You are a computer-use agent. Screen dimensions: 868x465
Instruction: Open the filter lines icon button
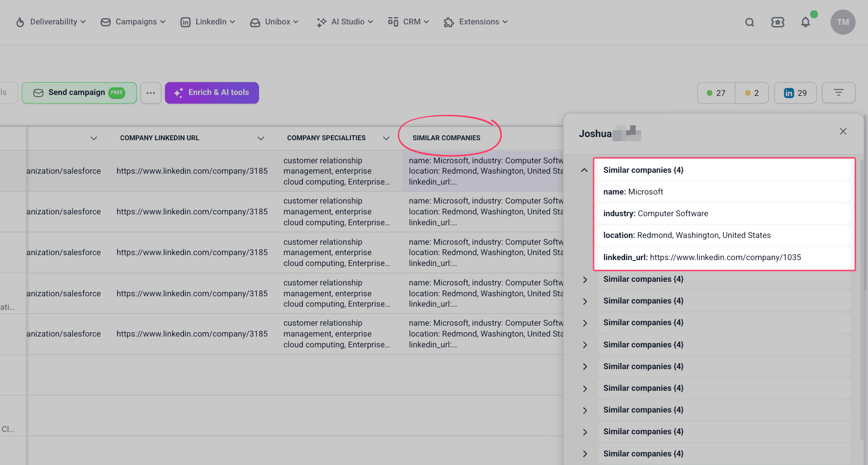click(839, 93)
